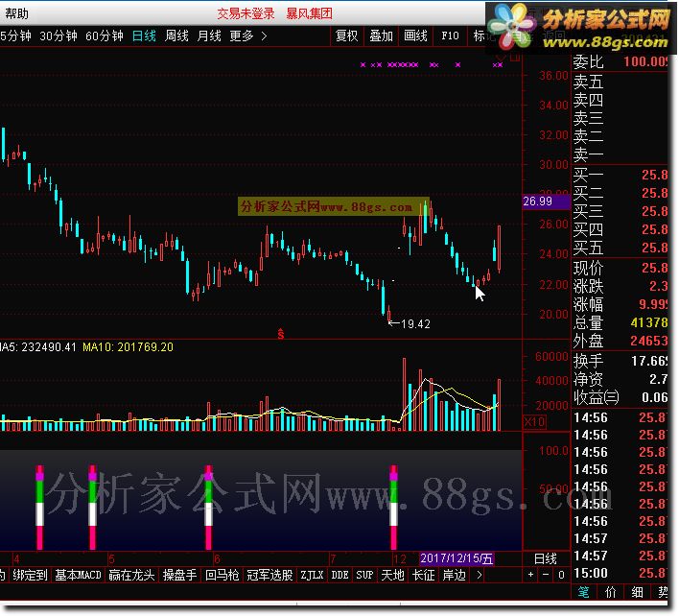Click the − zoom out button

tap(546, 575)
